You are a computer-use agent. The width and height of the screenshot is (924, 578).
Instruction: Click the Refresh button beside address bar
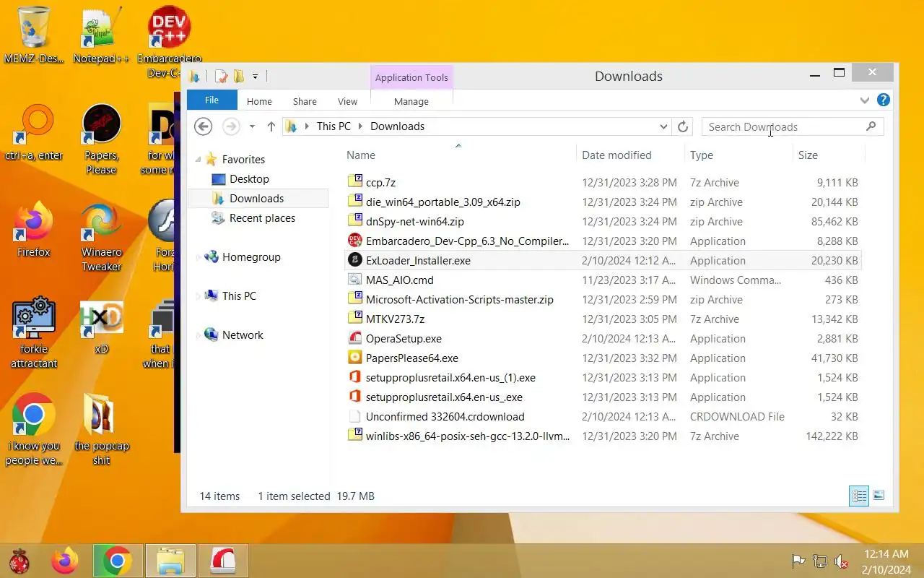pyautogui.click(x=683, y=126)
